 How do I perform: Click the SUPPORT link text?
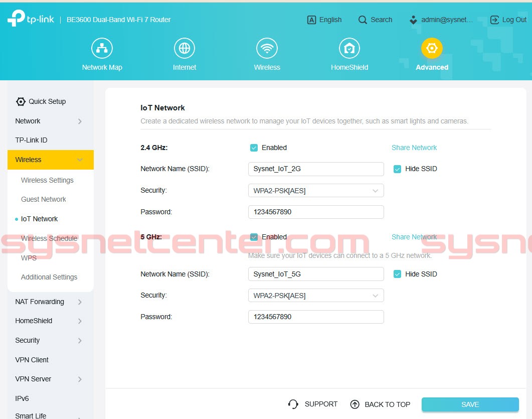(321, 404)
